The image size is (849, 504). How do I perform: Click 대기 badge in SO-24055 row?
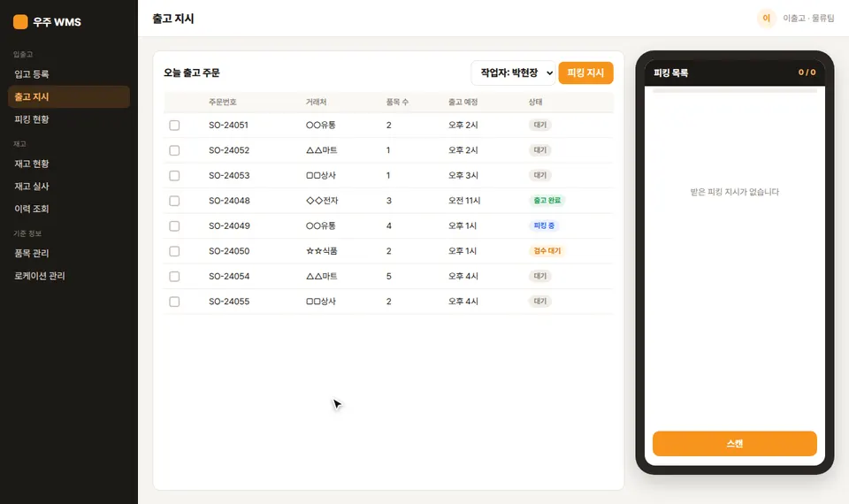point(539,301)
